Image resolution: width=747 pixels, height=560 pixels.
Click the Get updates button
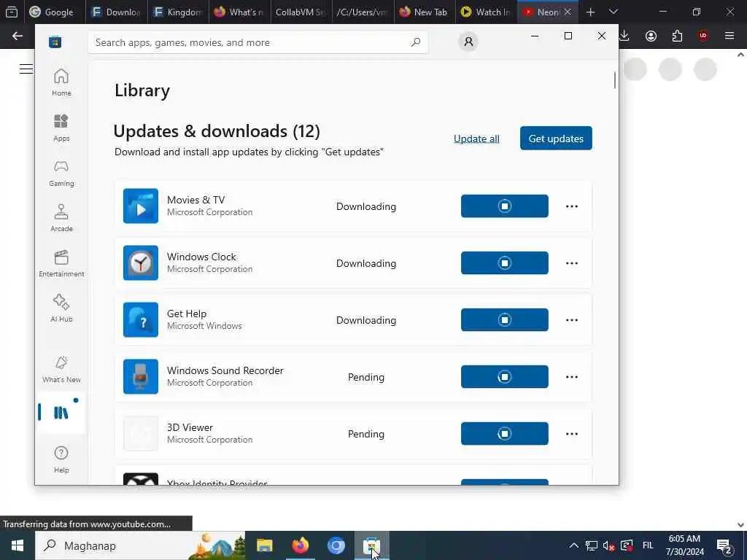point(556,138)
